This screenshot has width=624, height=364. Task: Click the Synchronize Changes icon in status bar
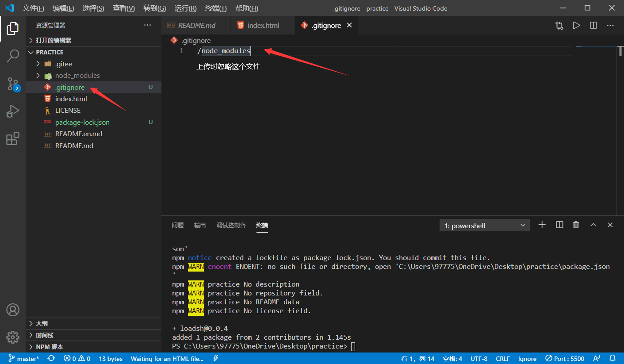tap(51, 358)
